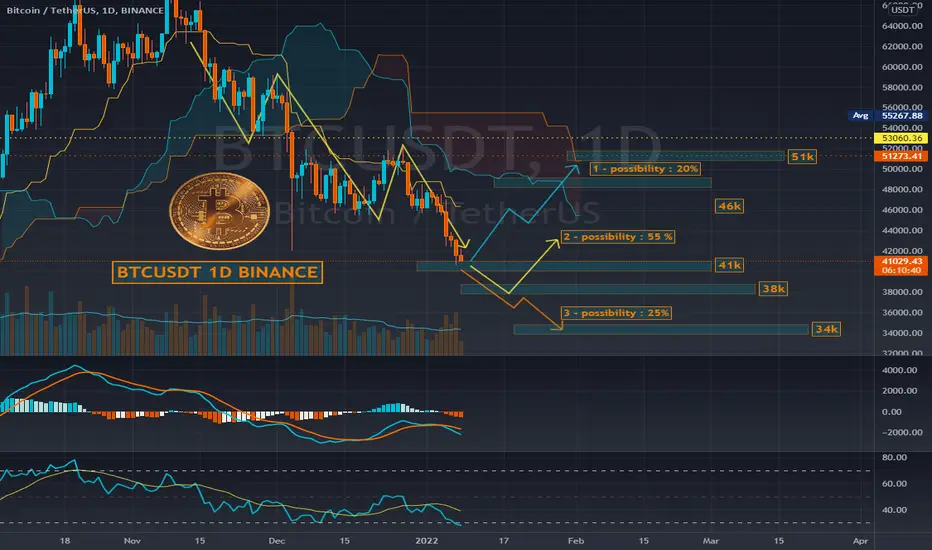Click the 50000.00 price axis value

pos(902,169)
